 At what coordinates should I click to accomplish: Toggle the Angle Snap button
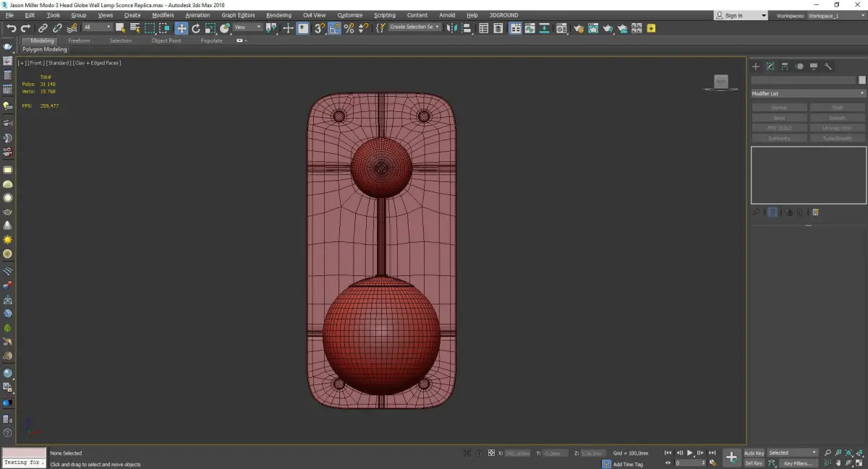[334, 28]
